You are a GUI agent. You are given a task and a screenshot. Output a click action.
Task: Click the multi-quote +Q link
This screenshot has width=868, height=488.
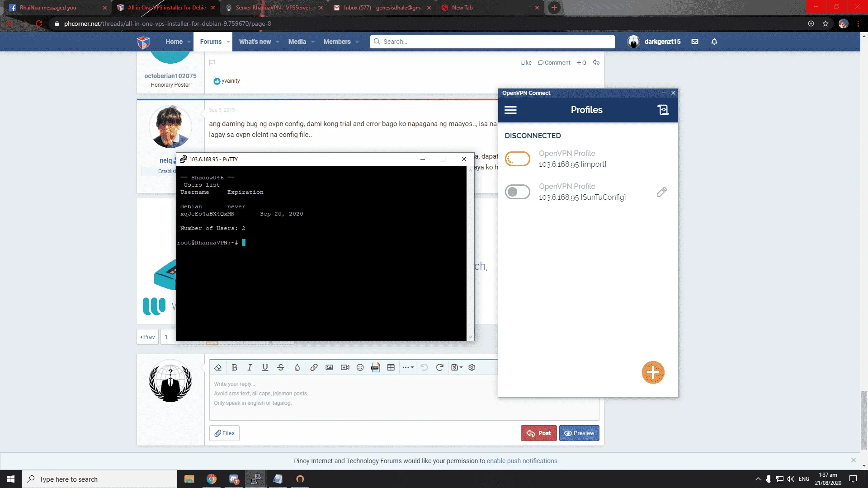pos(581,63)
